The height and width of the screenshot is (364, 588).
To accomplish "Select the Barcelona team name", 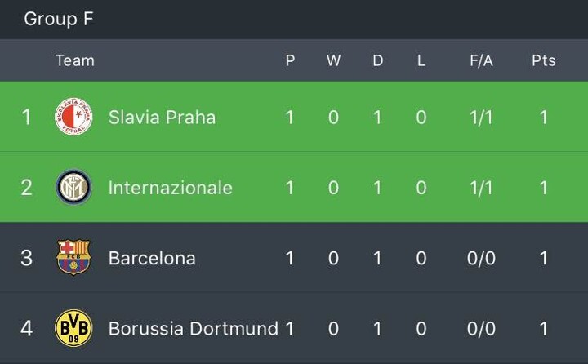I will (152, 258).
